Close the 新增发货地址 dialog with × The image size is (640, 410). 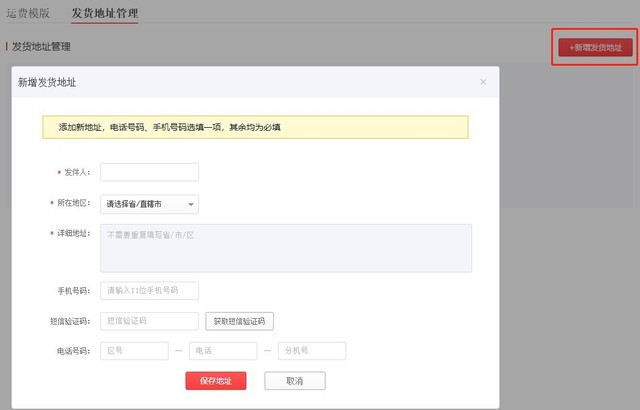(x=484, y=82)
